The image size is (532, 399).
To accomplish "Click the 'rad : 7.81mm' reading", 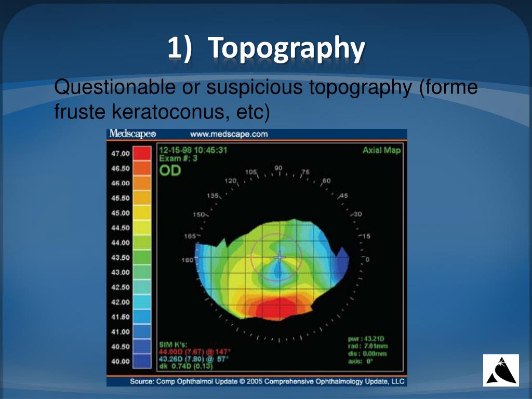I will tap(368, 346).
